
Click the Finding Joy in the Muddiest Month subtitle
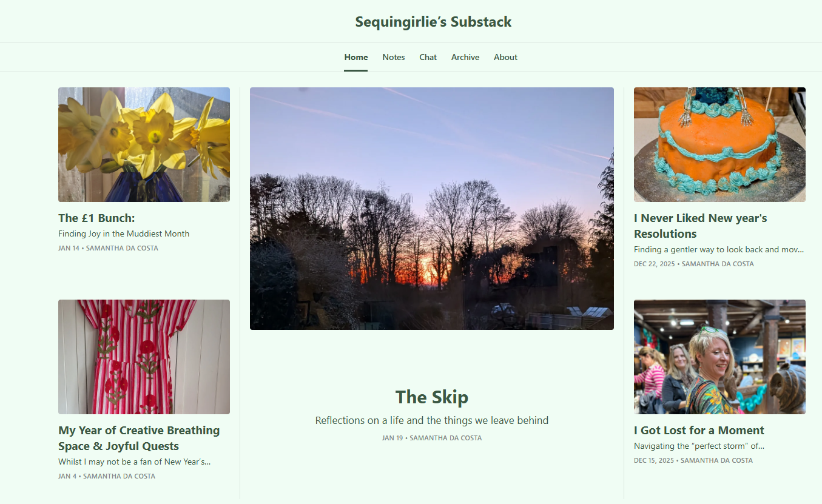click(124, 234)
